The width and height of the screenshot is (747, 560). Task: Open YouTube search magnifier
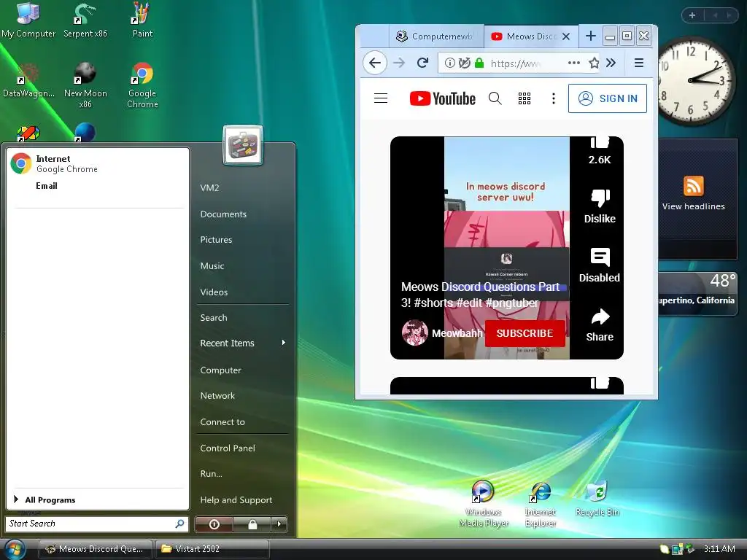(x=495, y=98)
